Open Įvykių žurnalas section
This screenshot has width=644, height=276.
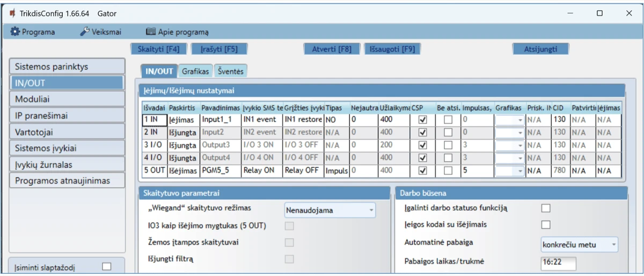[x=67, y=164]
